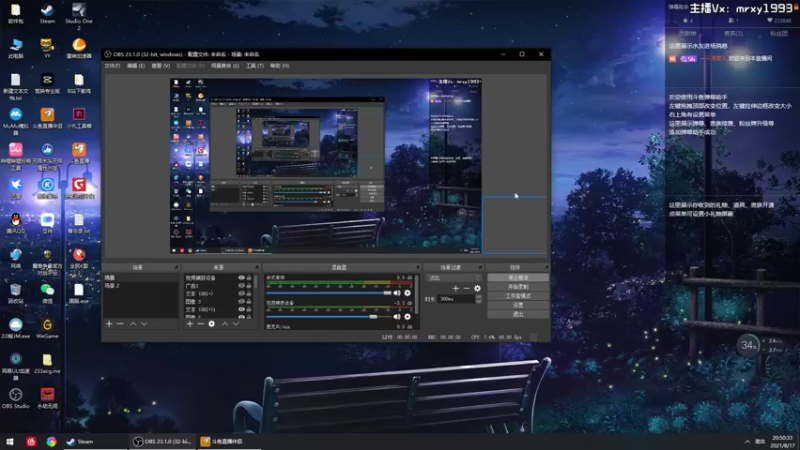Open the 微信 WeChat desktop shortcut

pos(47,293)
